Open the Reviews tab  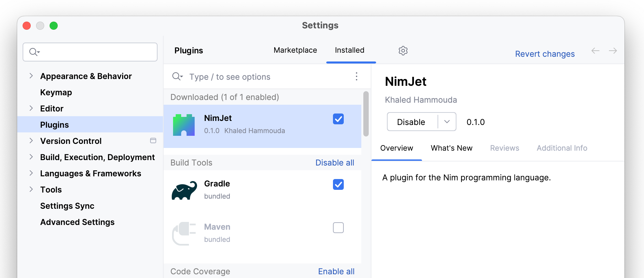pos(504,148)
